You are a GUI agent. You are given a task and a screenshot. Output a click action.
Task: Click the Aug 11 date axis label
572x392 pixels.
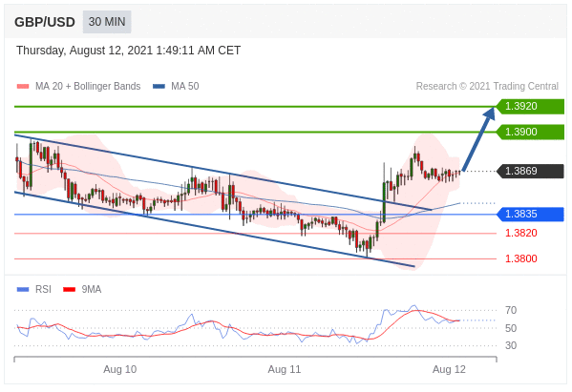[x=285, y=369]
